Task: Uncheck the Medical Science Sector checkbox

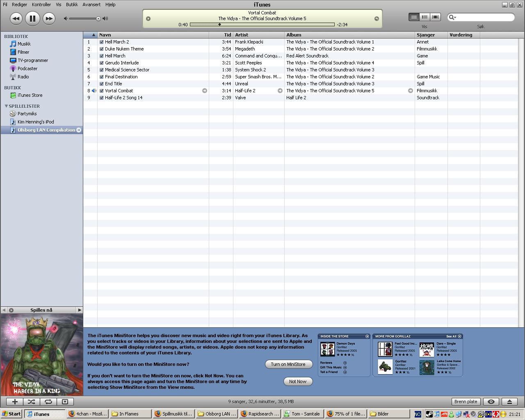Action: [101, 70]
